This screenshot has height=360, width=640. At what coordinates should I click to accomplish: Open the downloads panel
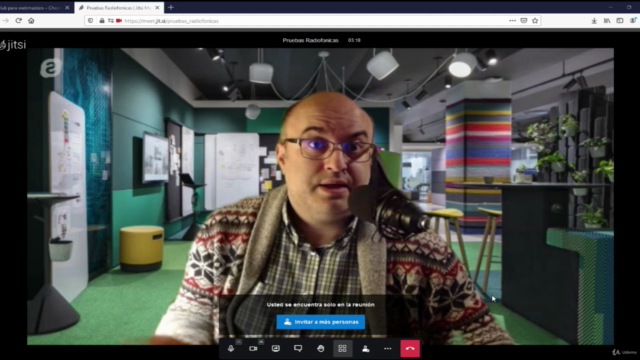[x=594, y=21]
